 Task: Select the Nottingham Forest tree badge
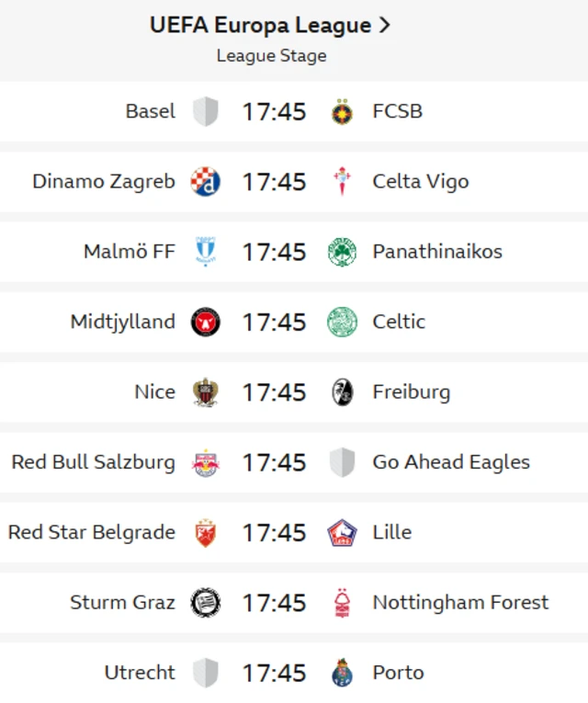343,603
